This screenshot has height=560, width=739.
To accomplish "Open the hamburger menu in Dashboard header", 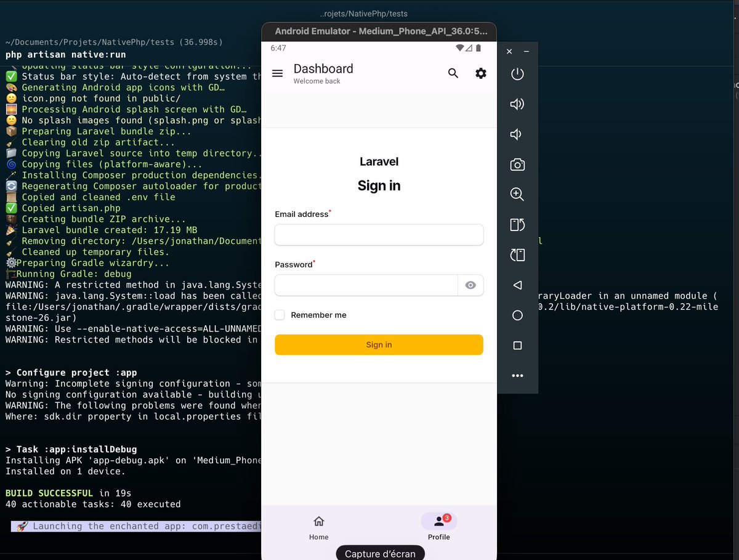I will (x=277, y=73).
